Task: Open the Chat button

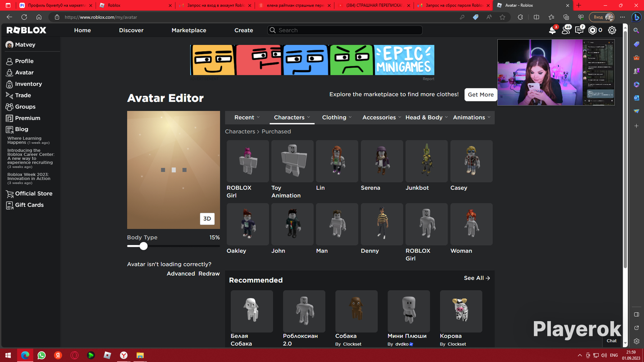Action: (x=612, y=341)
